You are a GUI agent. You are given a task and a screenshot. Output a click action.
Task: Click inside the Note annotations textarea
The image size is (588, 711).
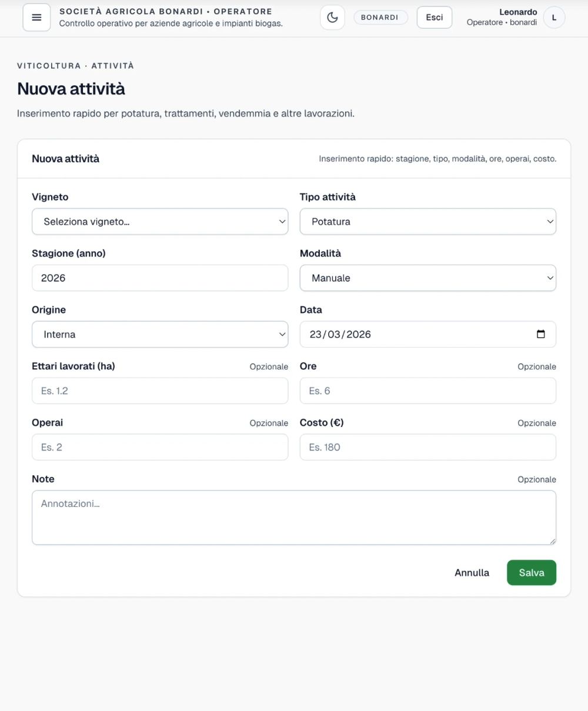(294, 518)
